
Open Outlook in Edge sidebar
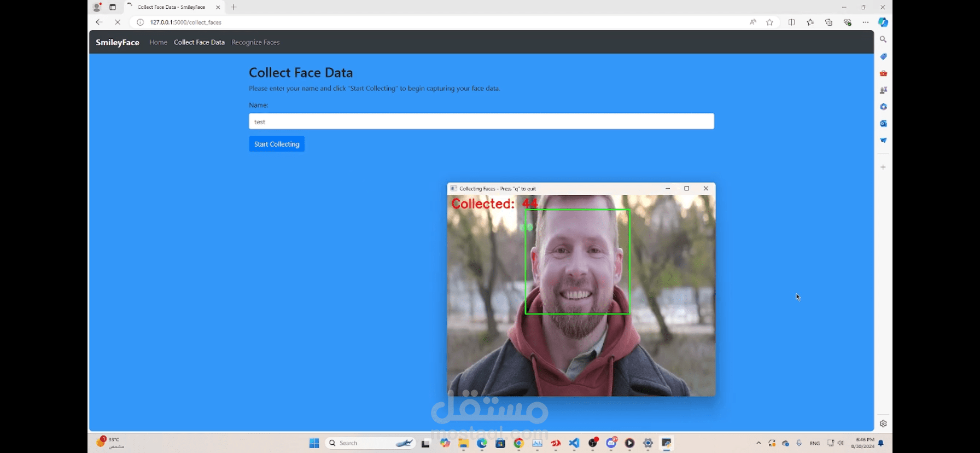tap(883, 124)
